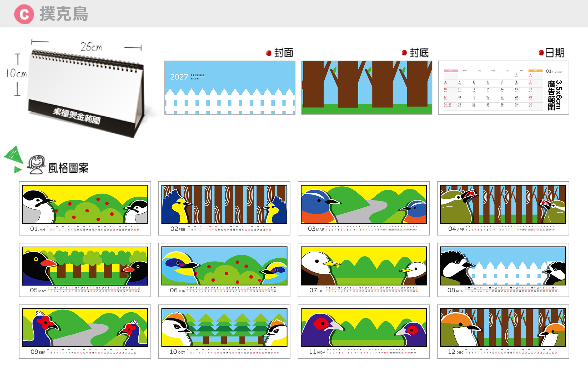This screenshot has height=375, width=588.
Task: Click the red dot beside 封底
Action: [x=404, y=53]
